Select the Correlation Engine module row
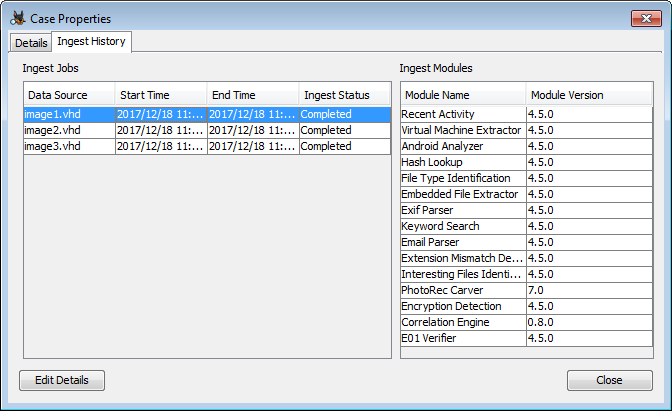The image size is (672, 411). pos(527,322)
